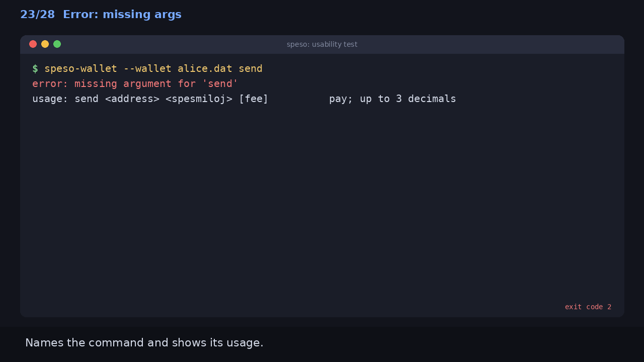The width and height of the screenshot is (644, 362).
Task: Click the text 'pay; up to 3 decimals'
Action: (x=392, y=99)
